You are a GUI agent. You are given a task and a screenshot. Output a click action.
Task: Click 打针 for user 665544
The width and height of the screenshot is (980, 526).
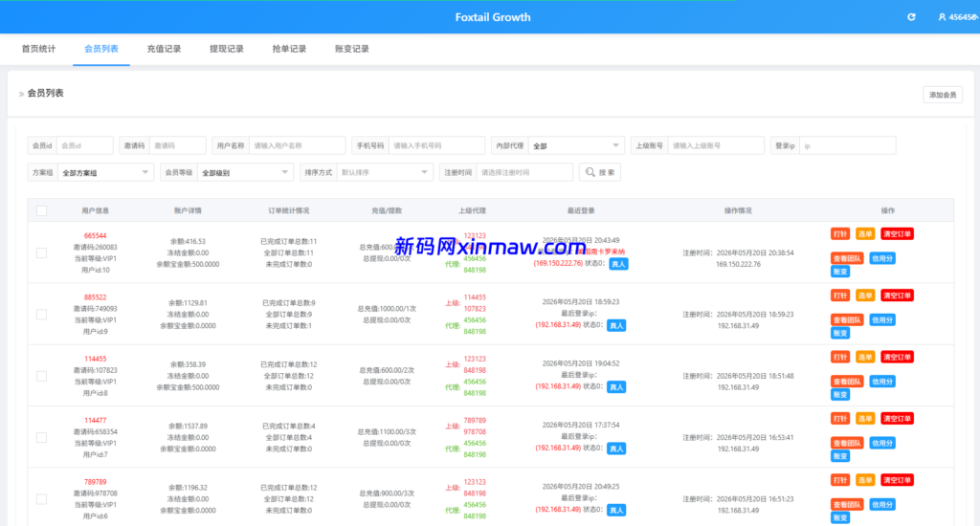pyautogui.click(x=840, y=233)
